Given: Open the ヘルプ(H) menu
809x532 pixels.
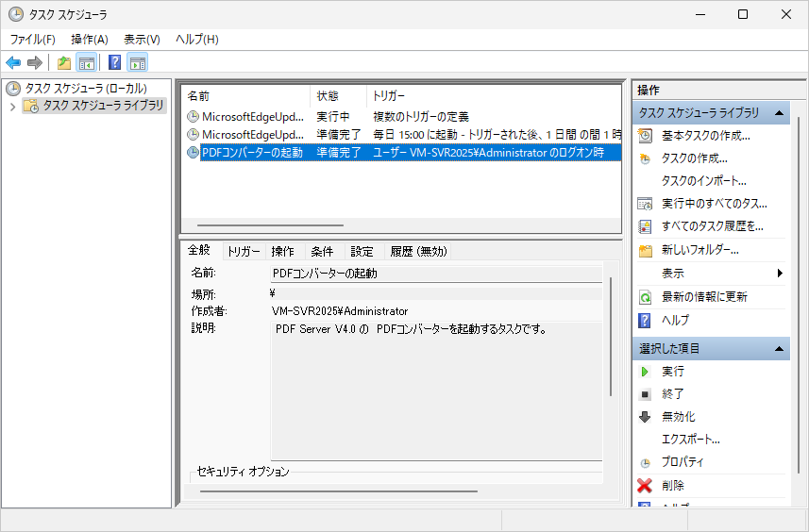Looking at the screenshot, I should (x=197, y=40).
